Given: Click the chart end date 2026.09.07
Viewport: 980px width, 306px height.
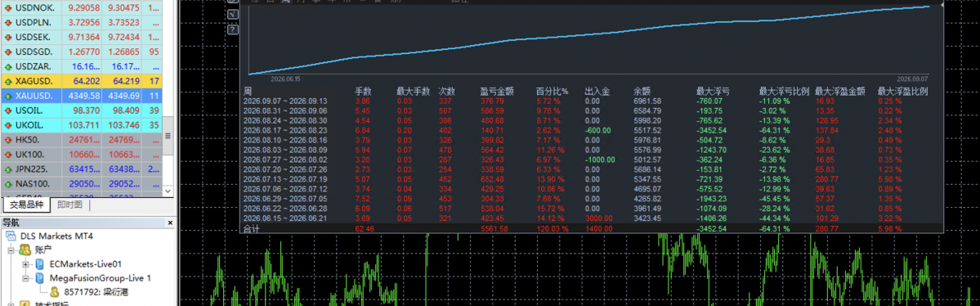Looking at the screenshot, I should [x=912, y=79].
